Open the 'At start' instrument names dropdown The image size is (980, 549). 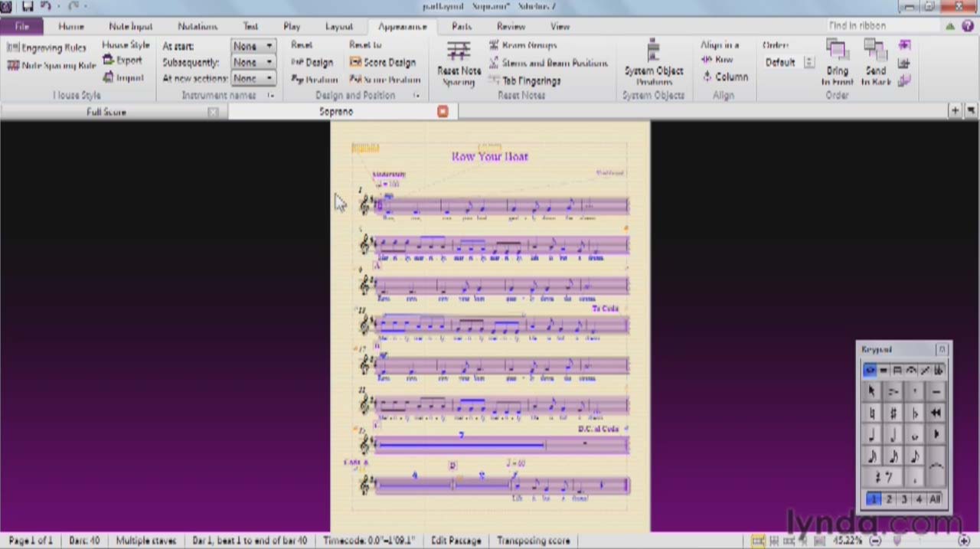[253, 46]
